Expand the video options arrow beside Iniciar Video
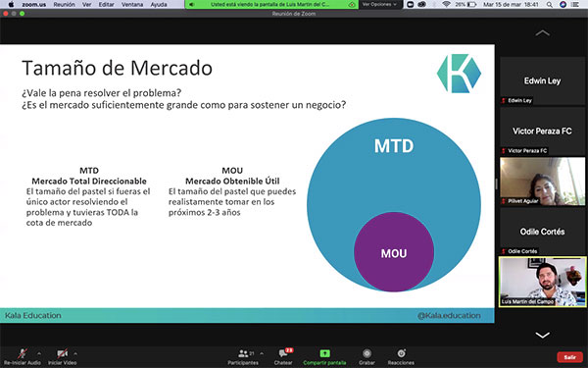The height and width of the screenshot is (368, 588). [x=75, y=353]
